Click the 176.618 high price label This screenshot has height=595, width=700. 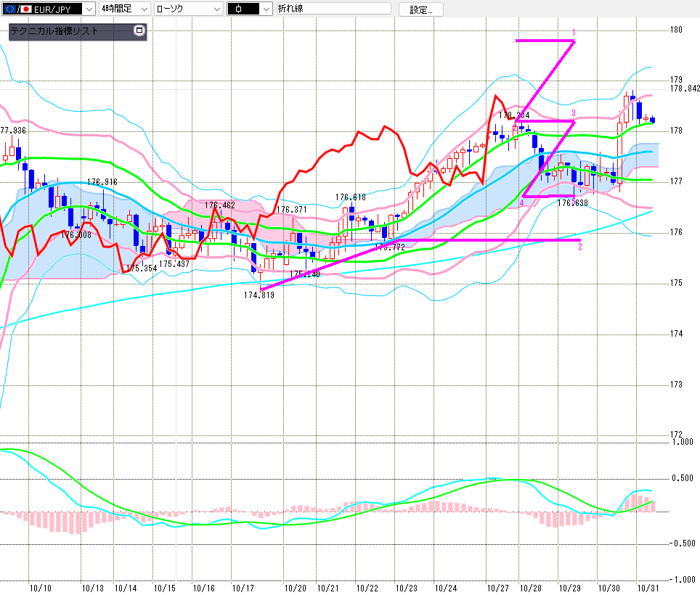pos(350,197)
